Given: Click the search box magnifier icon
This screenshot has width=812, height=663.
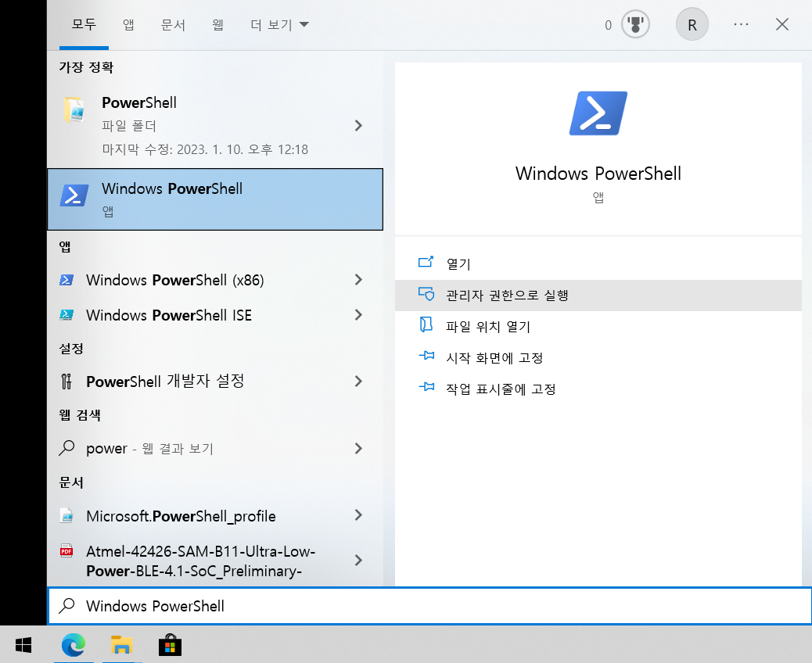Looking at the screenshot, I should coord(66,606).
